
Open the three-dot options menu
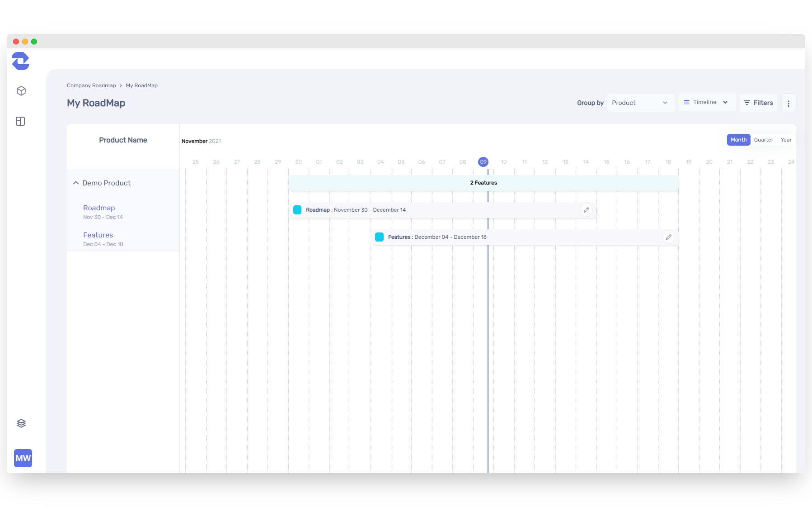[788, 103]
